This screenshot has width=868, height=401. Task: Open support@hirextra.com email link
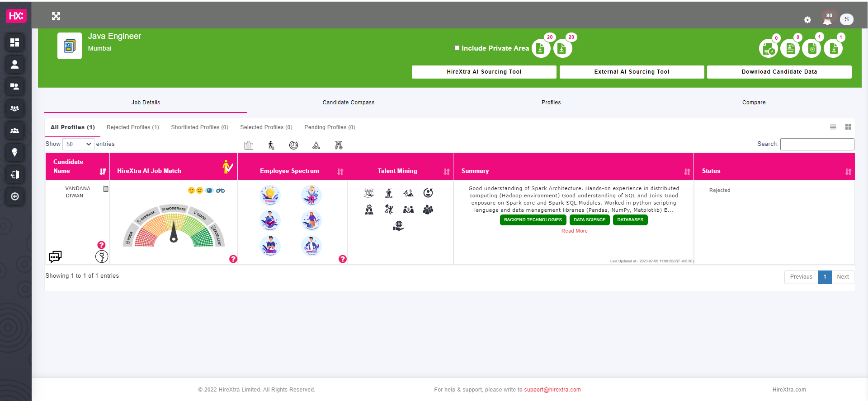point(552,390)
